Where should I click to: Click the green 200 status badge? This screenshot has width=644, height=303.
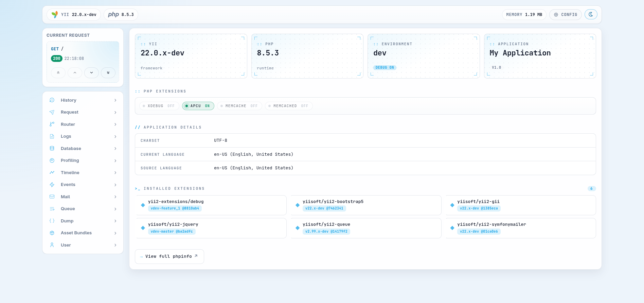pyautogui.click(x=57, y=58)
